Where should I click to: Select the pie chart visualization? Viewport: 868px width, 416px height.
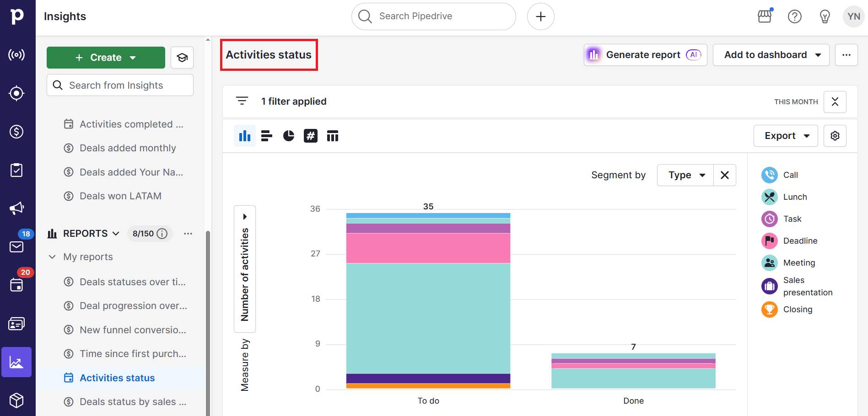288,135
